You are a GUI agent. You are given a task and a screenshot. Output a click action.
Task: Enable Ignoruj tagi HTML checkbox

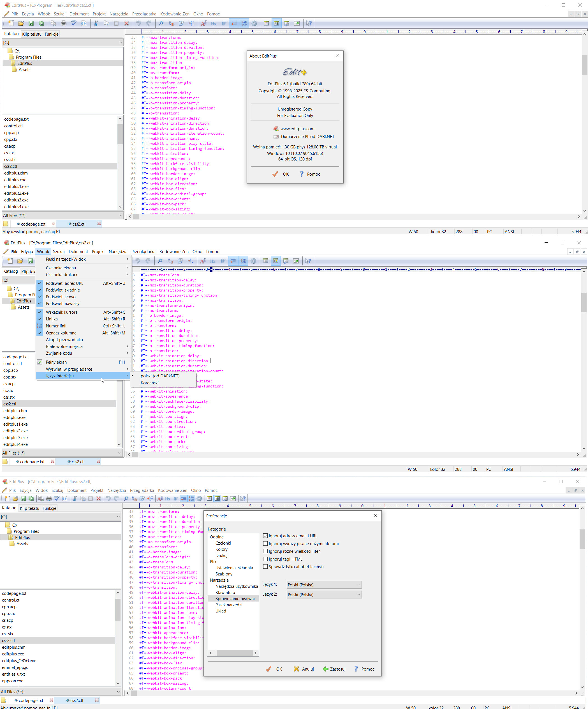click(x=265, y=559)
